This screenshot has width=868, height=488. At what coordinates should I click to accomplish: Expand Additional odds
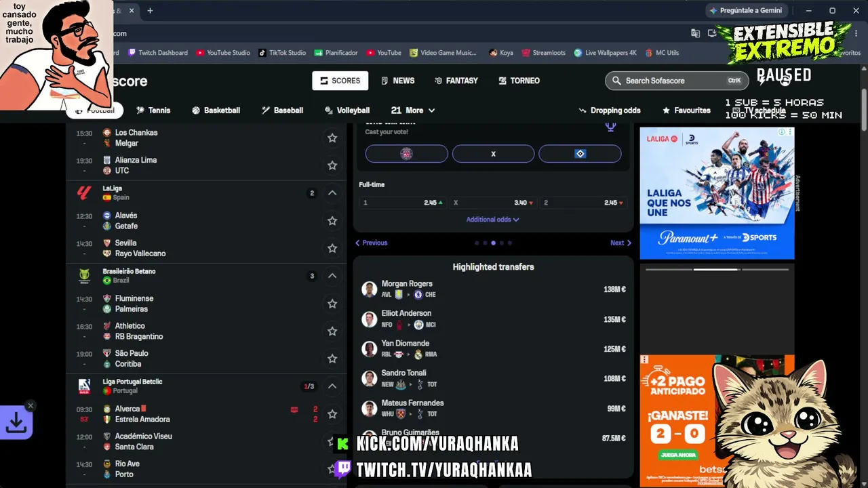click(493, 220)
